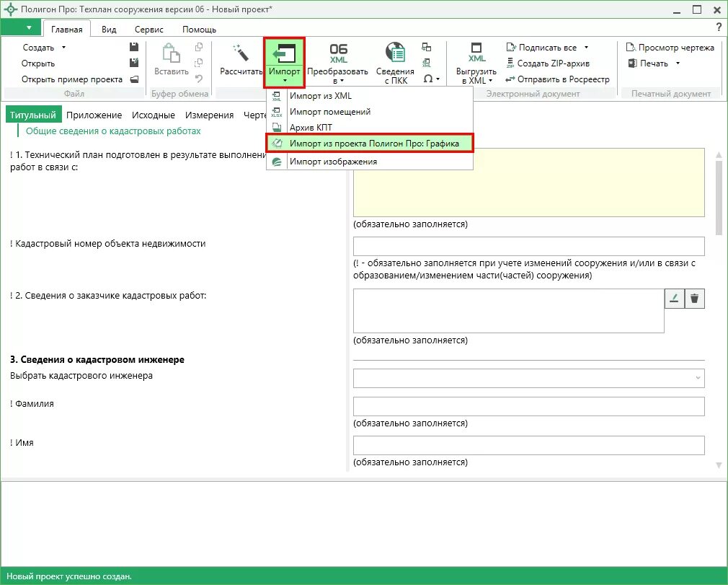The width and height of the screenshot is (728, 585).
Task: Click the Импорт ribbon icon
Action: coord(284,53)
